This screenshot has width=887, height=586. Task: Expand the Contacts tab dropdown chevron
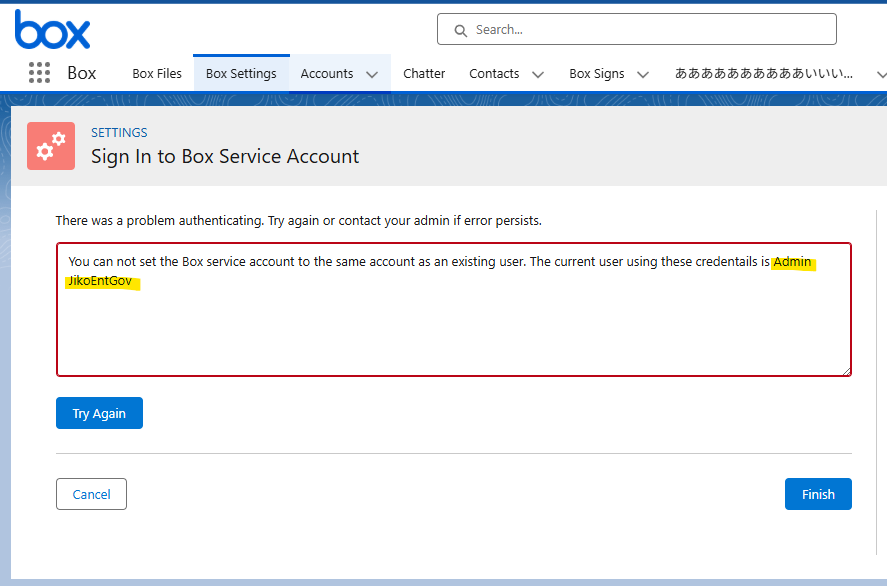(x=538, y=74)
